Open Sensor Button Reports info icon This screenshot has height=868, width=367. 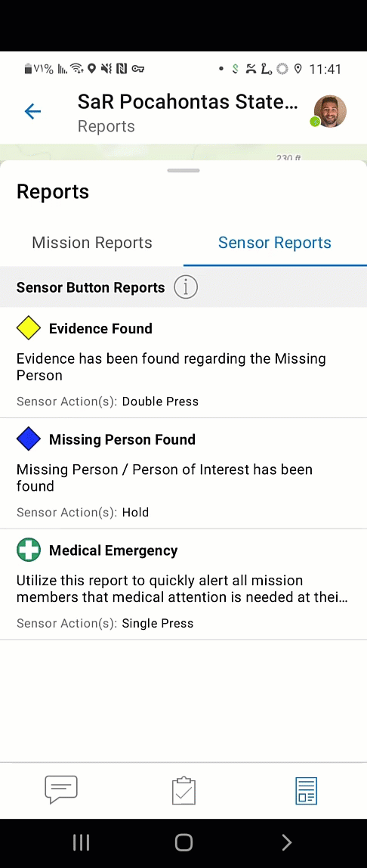pyautogui.click(x=186, y=287)
